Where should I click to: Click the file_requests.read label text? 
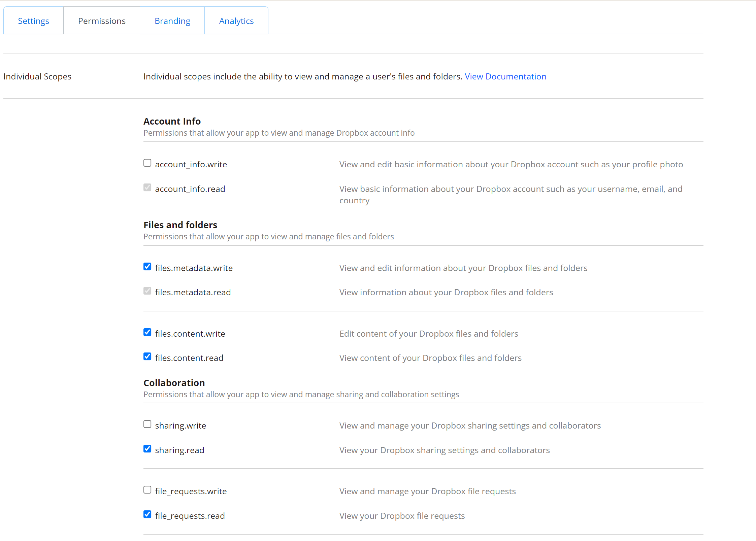pyautogui.click(x=190, y=516)
